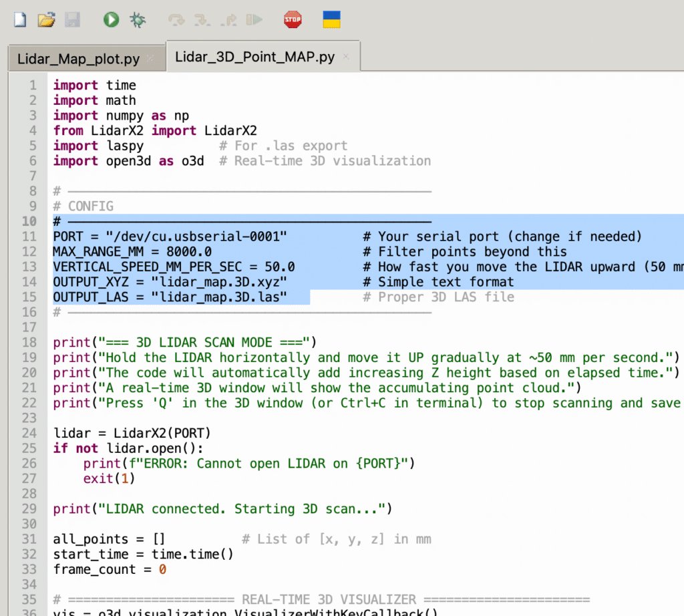Click the "lidar_map.3D.xyz" string
The width and height of the screenshot is (684, 616).
[x=219, y=282]
